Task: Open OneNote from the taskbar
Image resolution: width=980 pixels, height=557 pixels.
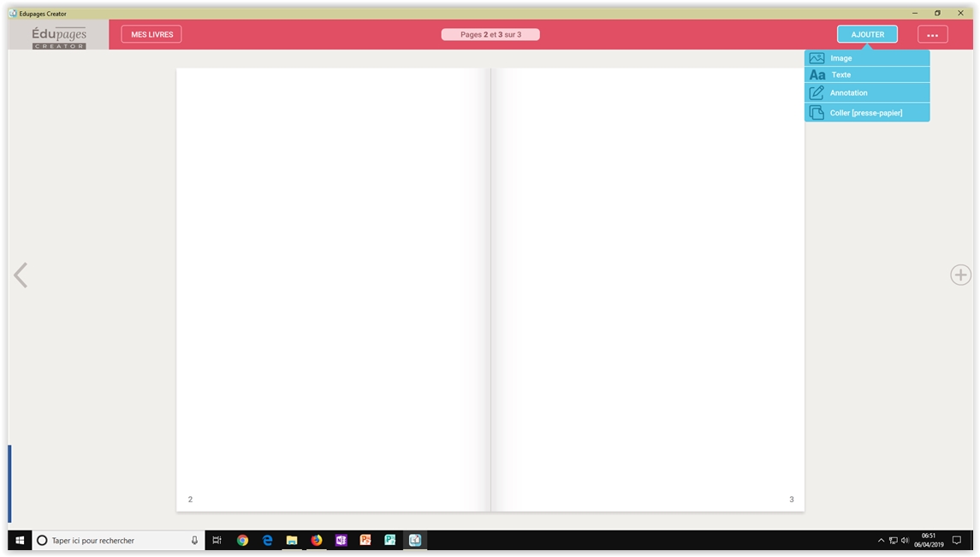Action: click(x=342, y=541)
